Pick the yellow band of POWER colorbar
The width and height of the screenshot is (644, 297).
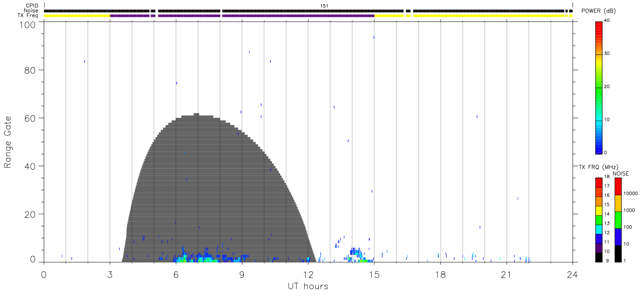point(598,63)
